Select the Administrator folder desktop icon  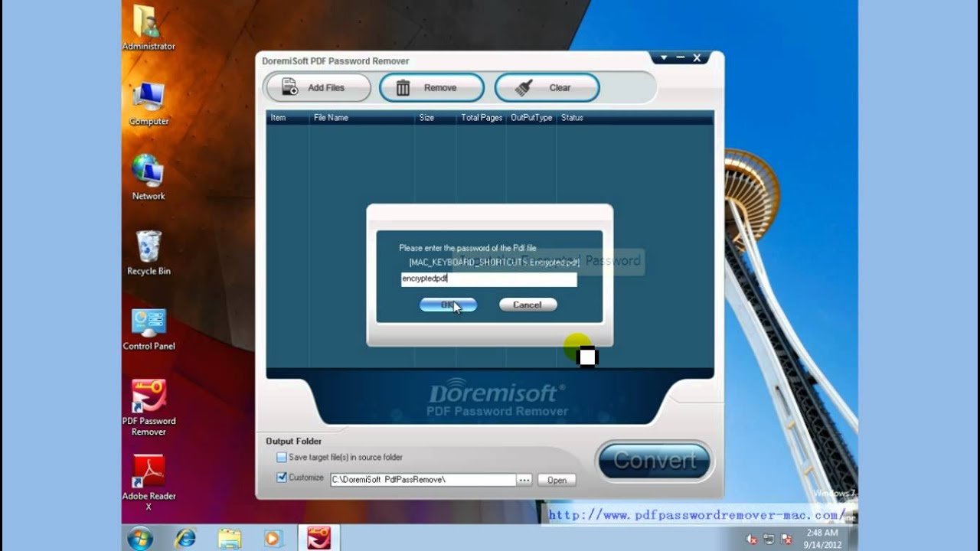click(149, 28)
